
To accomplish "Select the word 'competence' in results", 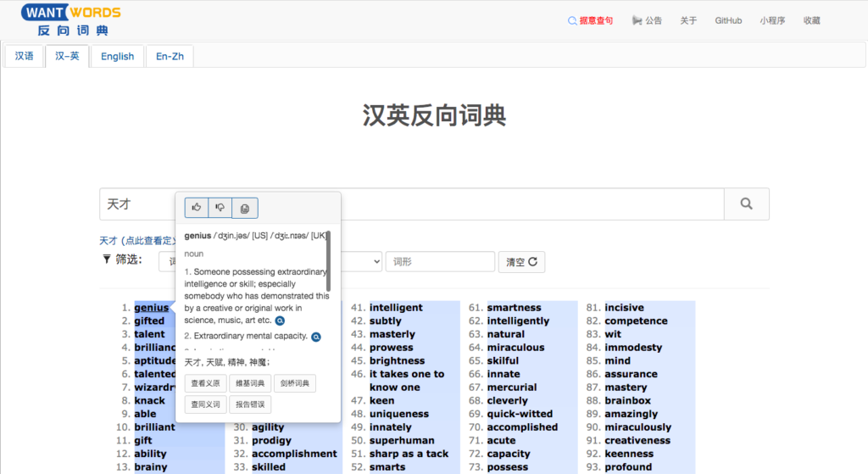I will point(636,321).
